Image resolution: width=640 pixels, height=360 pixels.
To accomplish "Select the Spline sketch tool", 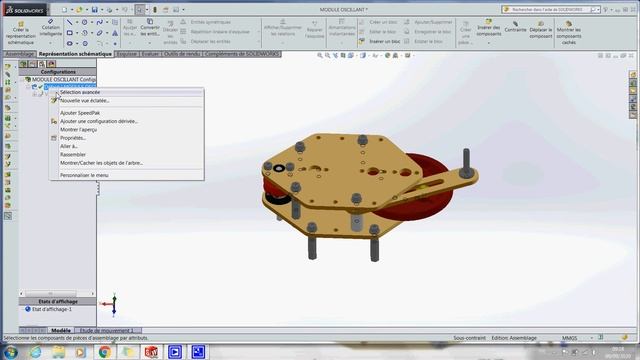I will click(x=100, y=22).
